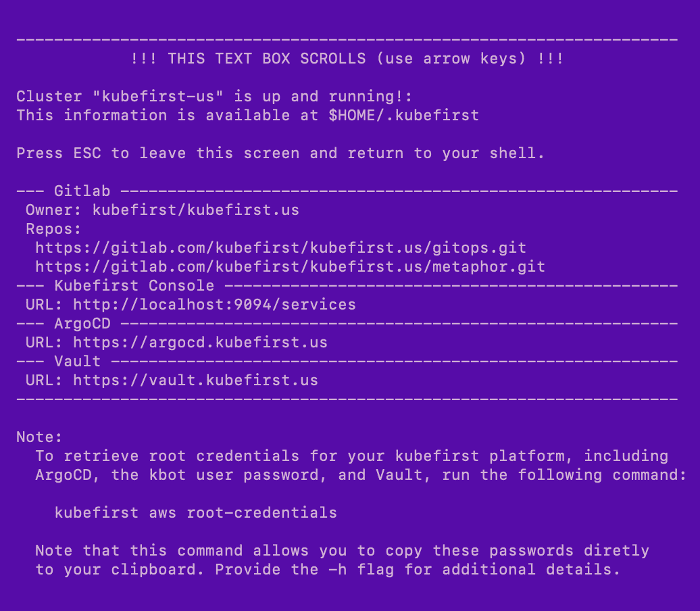700x611 pixels.
Task: Click the 'To retrieve root credentials' line
Action: [x=352, y=456]
